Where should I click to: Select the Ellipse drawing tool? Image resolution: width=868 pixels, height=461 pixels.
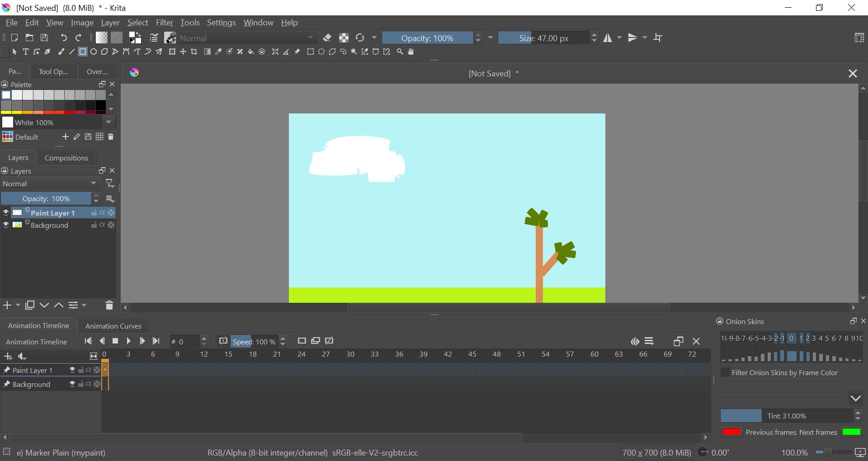(93, 52)
